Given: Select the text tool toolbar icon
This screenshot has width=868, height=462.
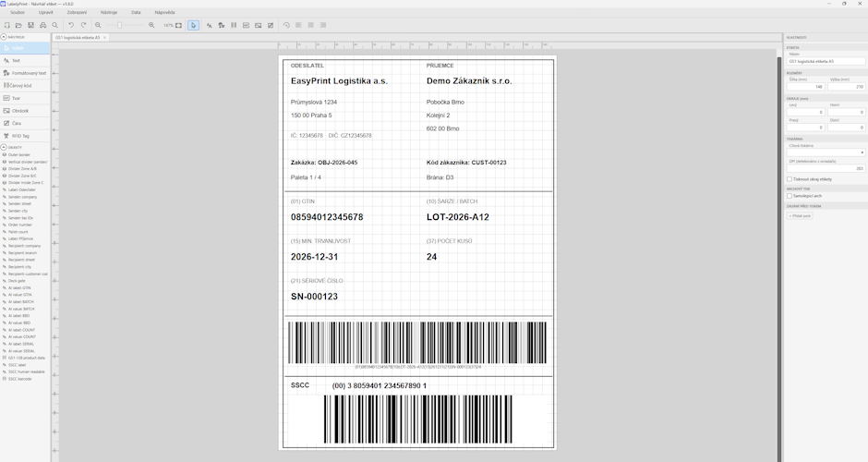Looking at the screenshot, I should (209, 25).
